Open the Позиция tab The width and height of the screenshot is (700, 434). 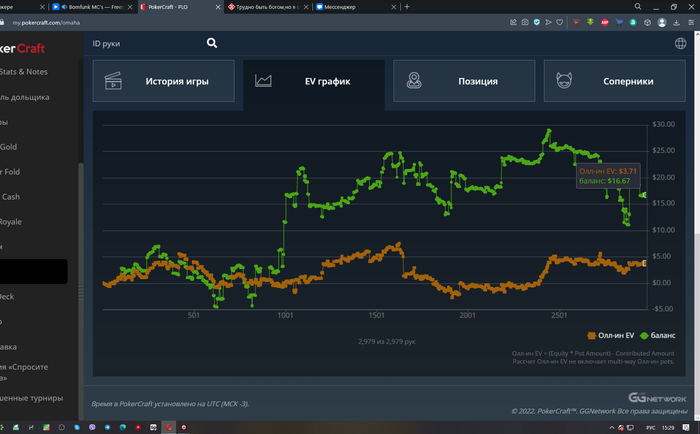click(464, 81)
